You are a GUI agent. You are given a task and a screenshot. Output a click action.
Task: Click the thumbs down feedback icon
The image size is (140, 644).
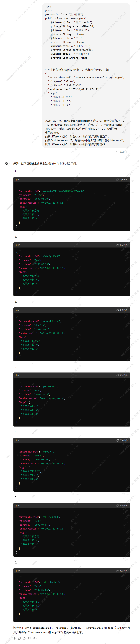tap(29, 638)
